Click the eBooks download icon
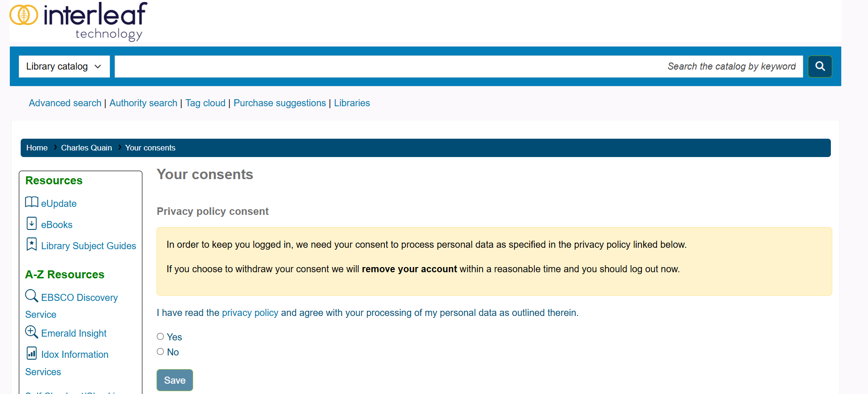Viewport: 868px width, 394px height. [x=31, y=223]
